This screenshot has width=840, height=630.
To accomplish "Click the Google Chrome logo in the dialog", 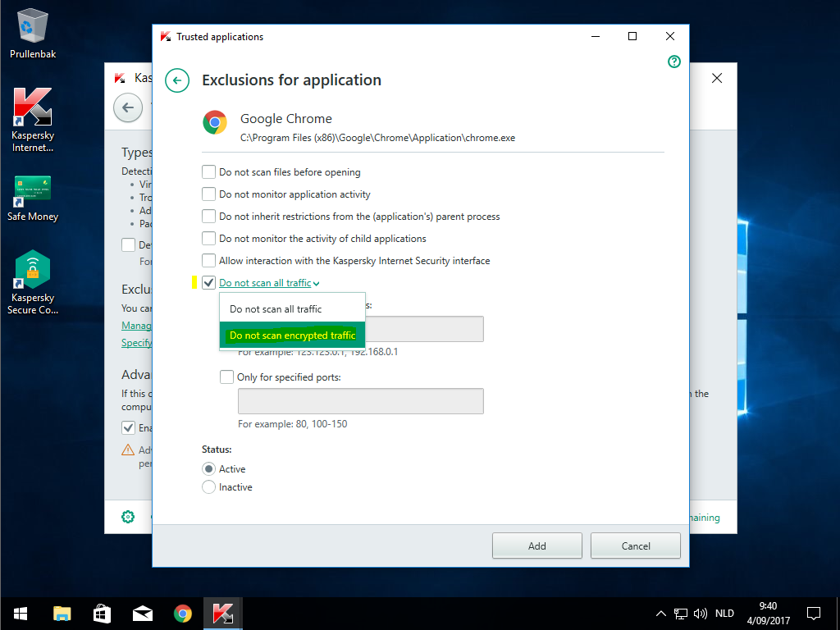I will (215, 122).
